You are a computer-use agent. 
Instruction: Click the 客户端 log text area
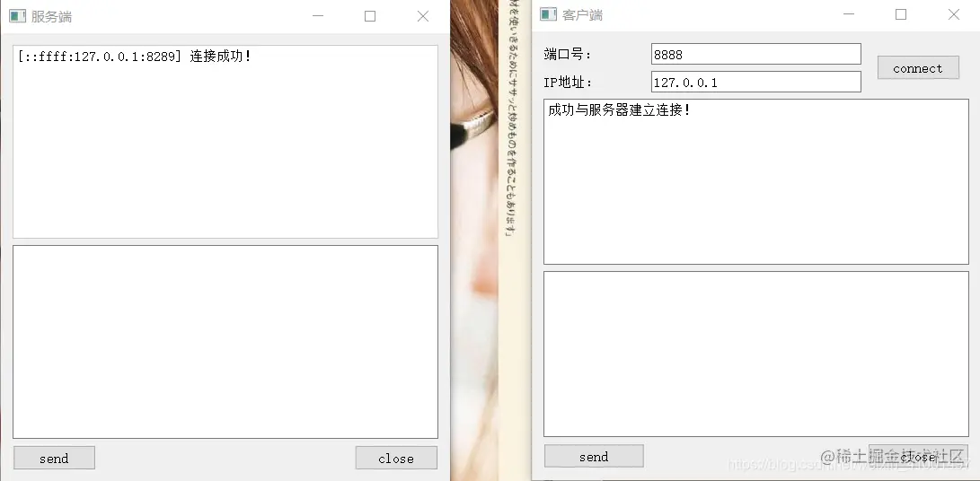756,181
